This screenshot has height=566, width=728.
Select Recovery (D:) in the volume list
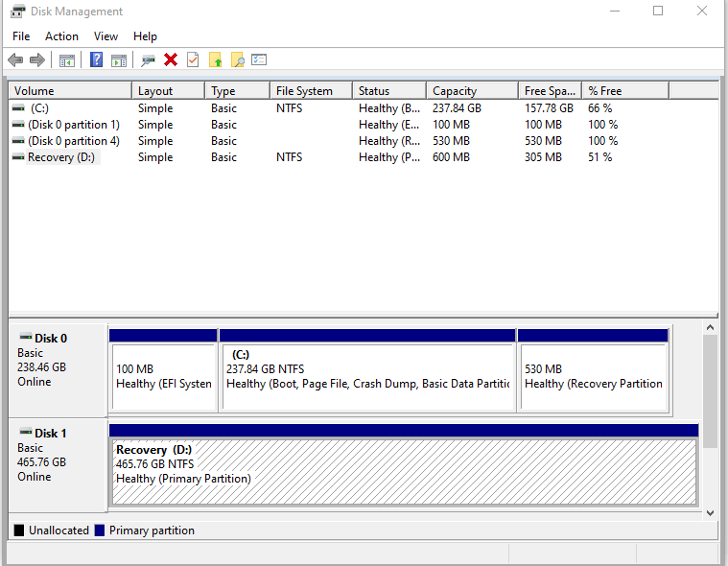[x=60, y=157]
